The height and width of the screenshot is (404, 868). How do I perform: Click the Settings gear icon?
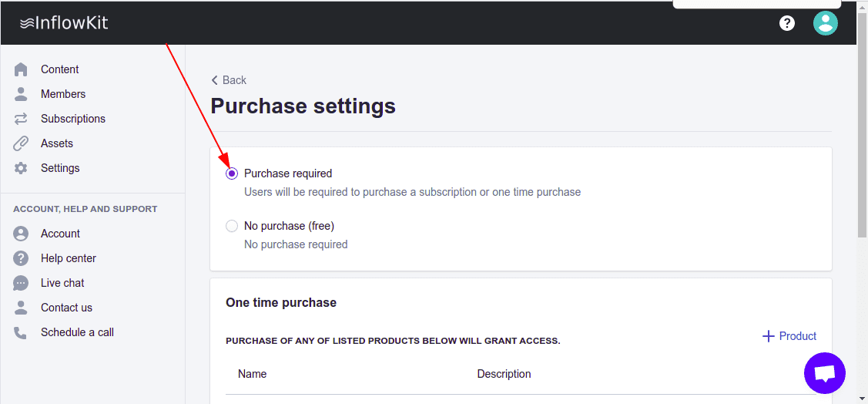pos(21,168)
